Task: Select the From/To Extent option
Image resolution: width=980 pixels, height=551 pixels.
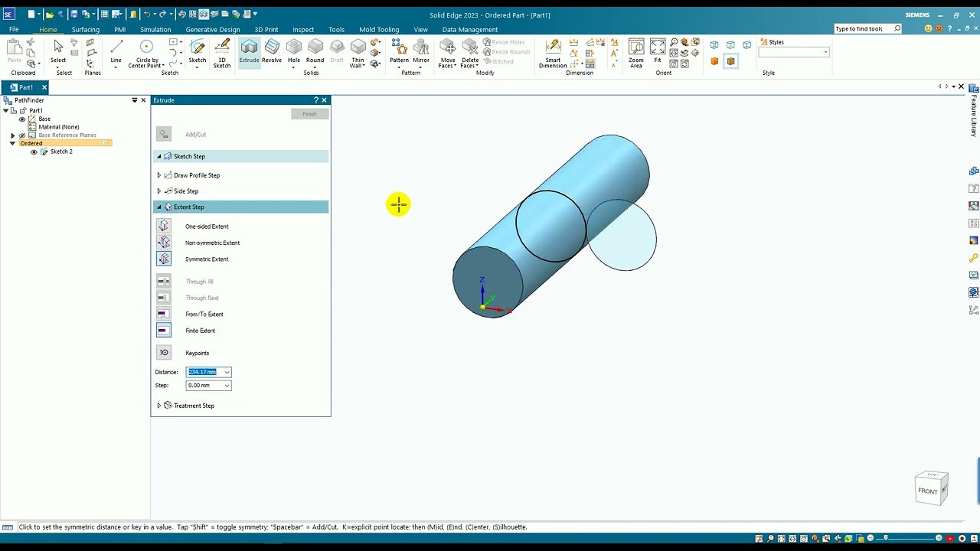Action: (x=164, y=314)
